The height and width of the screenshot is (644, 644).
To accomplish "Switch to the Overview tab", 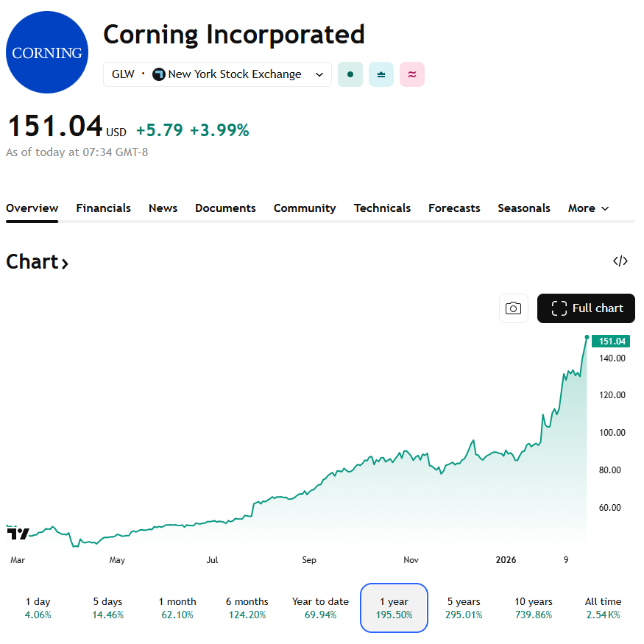I will click(x=32, y=208).
